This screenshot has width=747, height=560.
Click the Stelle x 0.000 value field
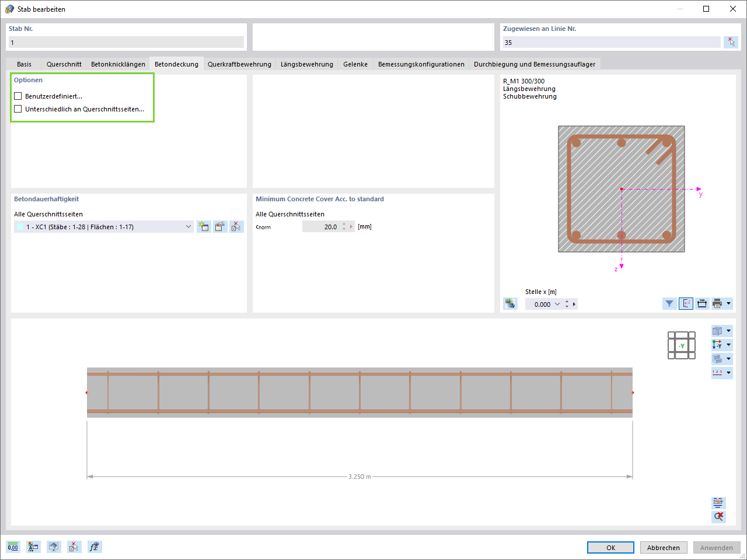coord(538,304)
